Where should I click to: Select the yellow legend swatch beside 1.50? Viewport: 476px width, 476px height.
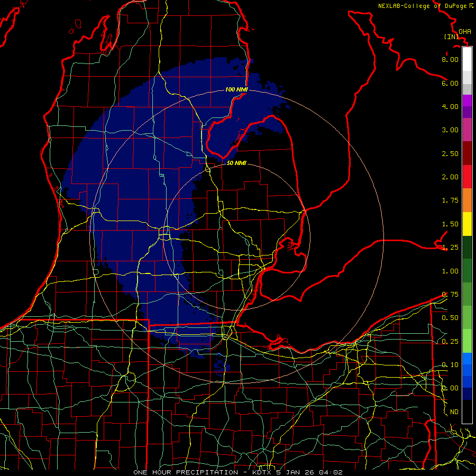point(467,224)
